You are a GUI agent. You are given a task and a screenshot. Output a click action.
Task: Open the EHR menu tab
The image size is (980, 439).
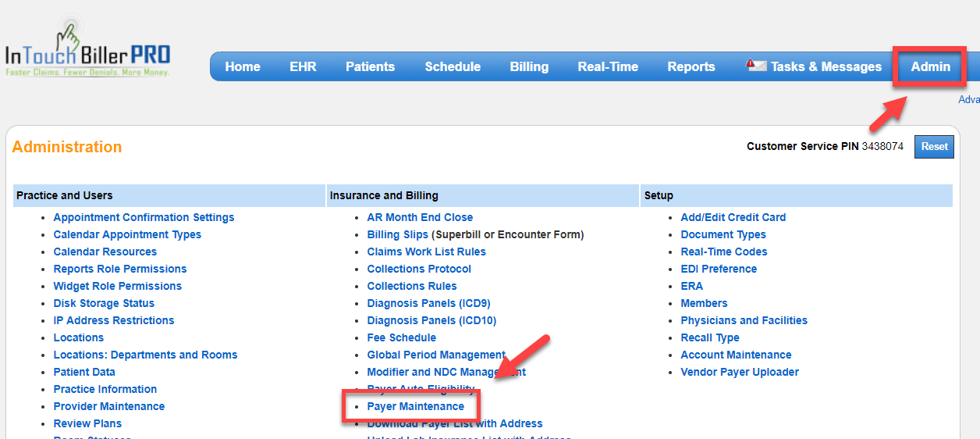point(303,66)
